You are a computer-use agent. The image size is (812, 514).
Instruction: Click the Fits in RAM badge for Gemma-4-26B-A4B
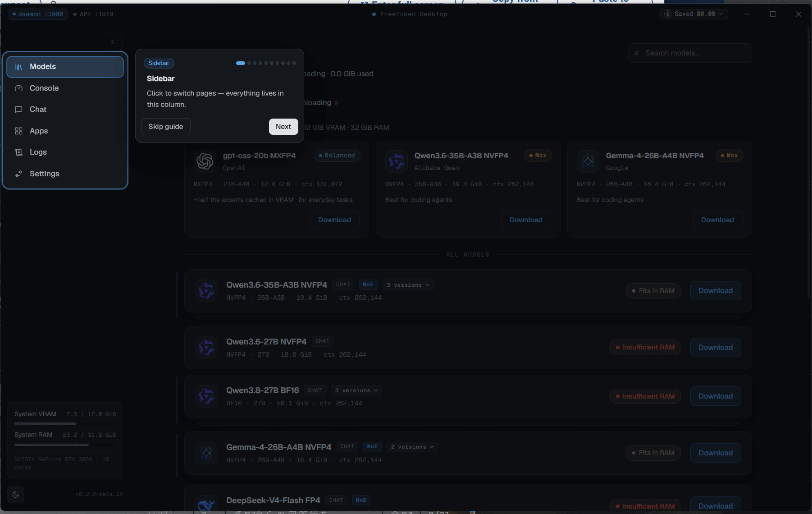tap(653, 453)
